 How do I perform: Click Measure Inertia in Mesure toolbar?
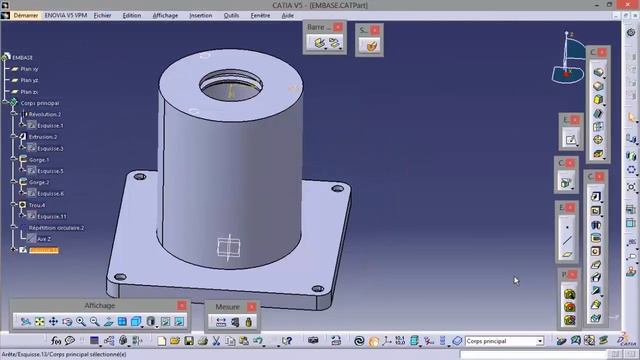point(249,322)
